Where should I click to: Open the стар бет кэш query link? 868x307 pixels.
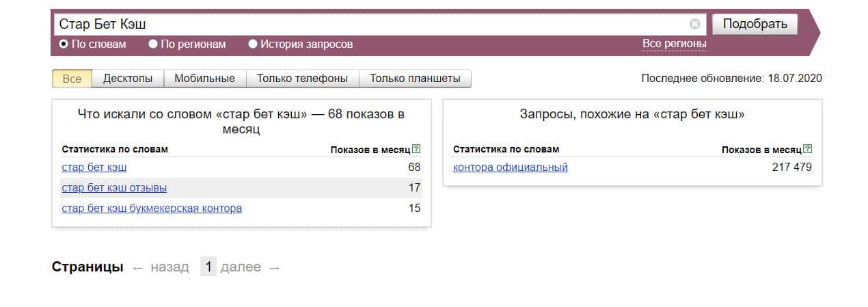[x=94, y=168]
